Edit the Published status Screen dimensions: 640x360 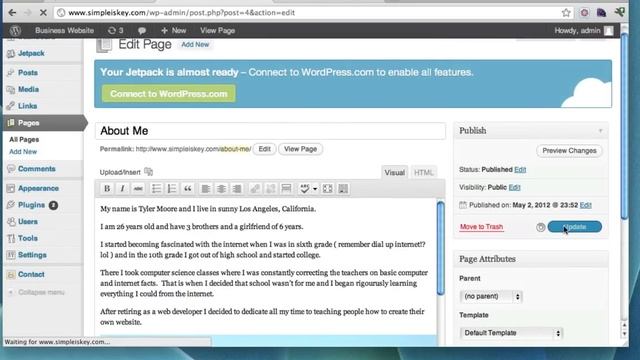pyautogui.click(x=520, y=169)
